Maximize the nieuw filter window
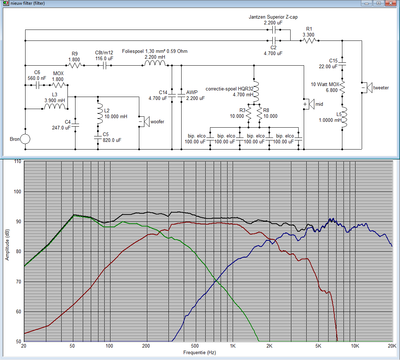 pos(379,3)
